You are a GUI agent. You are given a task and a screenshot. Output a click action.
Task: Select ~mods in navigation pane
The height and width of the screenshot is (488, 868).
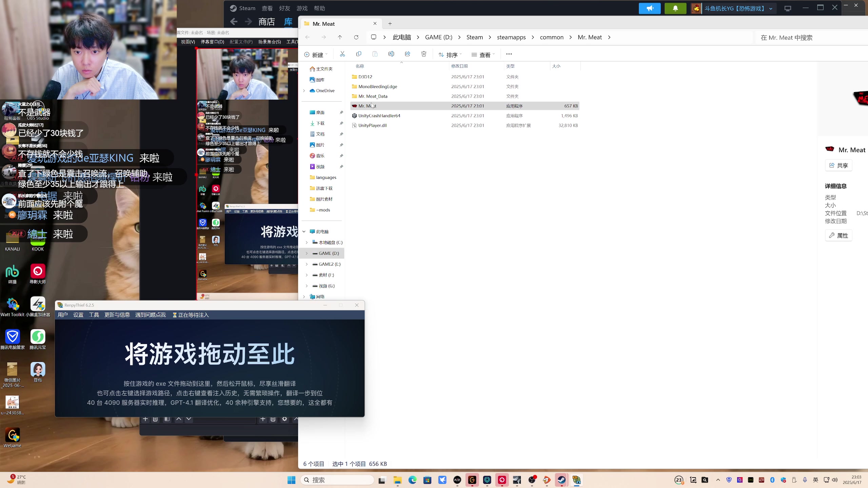322,210
